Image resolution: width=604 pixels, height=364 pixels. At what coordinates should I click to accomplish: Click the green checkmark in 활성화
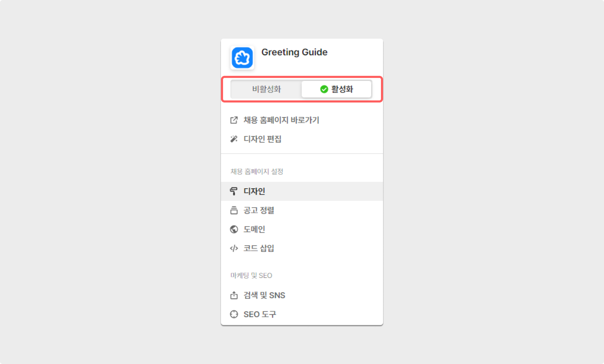click(x=324, y=89)
